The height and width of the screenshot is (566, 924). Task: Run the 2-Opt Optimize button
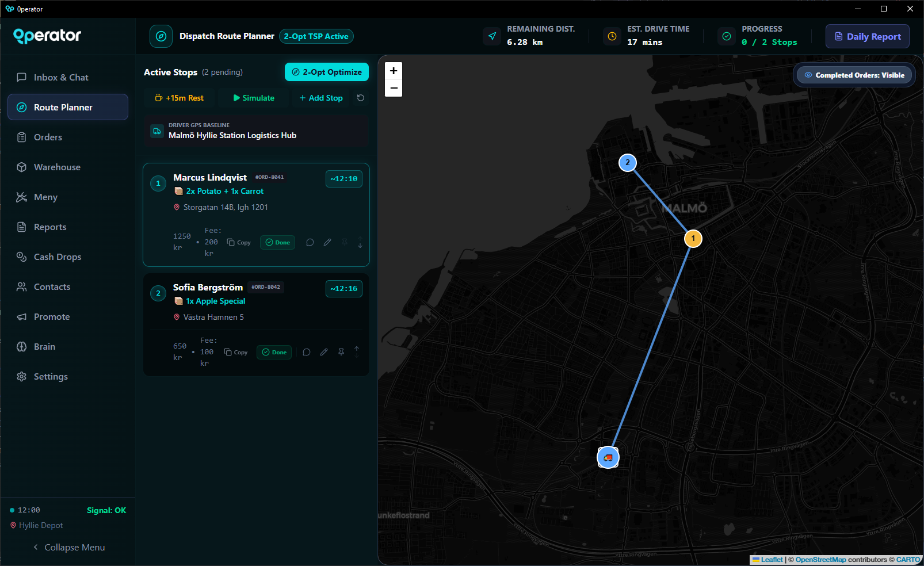point(327,72)
